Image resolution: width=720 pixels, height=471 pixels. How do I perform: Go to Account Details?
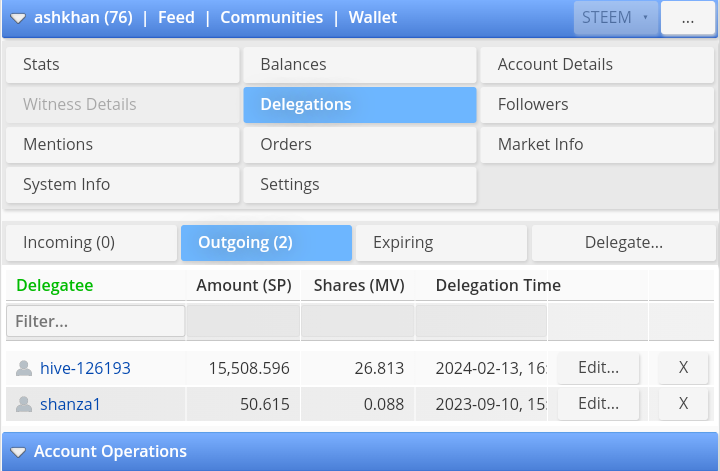coord(597,64)
